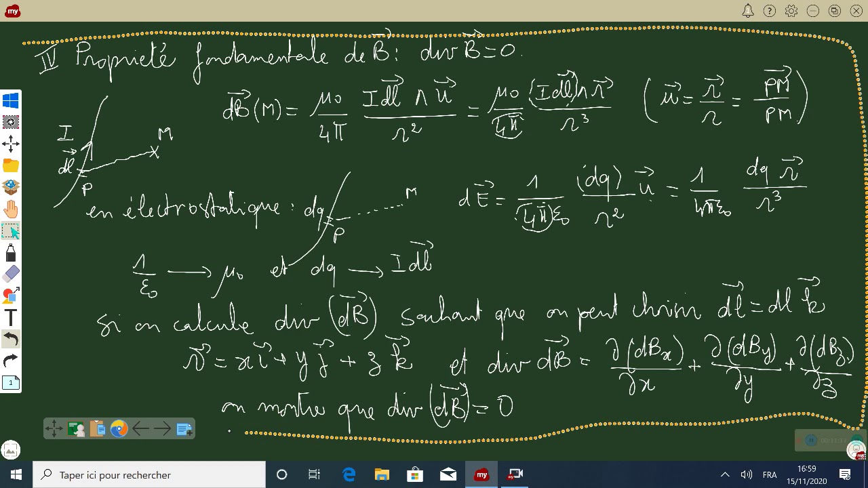The height and width of the screenshot is (488, 868).
Task: Click the paste clipboard icon in bottom toolbar
Action: click(x=97, y=428)
